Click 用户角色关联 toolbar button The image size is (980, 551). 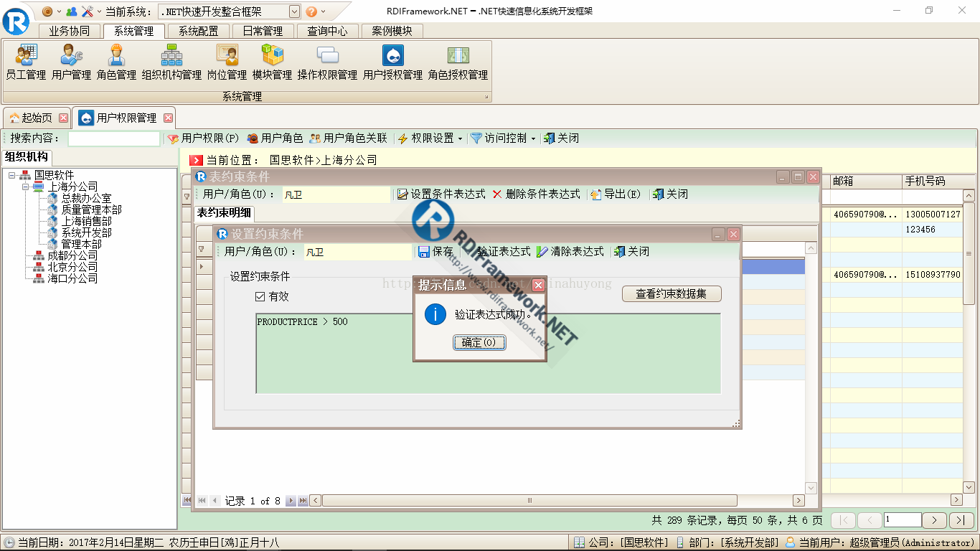point(348,138)
